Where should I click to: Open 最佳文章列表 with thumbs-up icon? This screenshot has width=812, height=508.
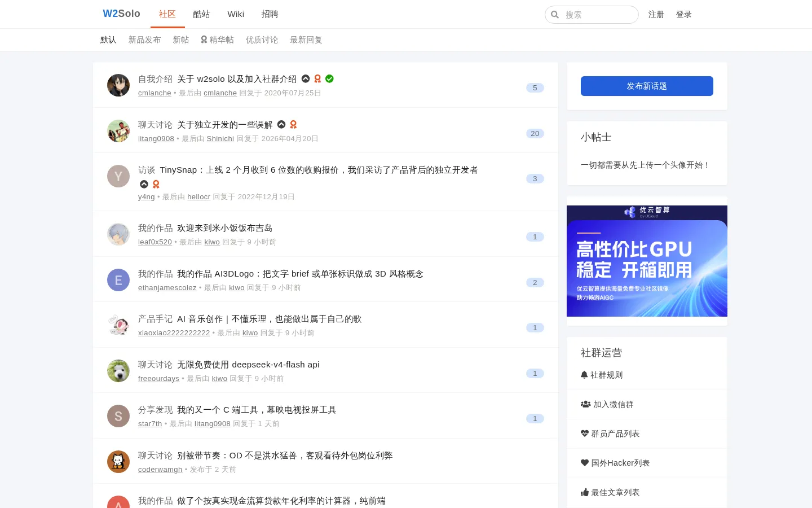coord(610,492)
